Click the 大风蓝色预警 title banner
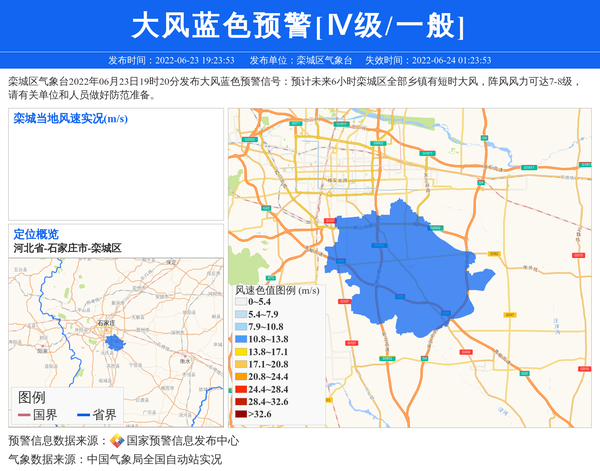The width and height of the screenshot is (600, 471). [x=299, y=26]
